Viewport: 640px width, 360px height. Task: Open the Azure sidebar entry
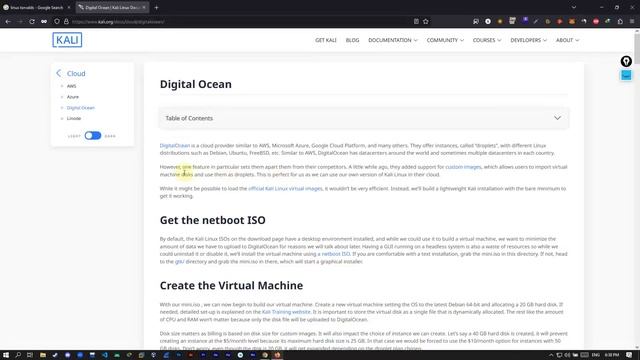click(x=73, y=97)
